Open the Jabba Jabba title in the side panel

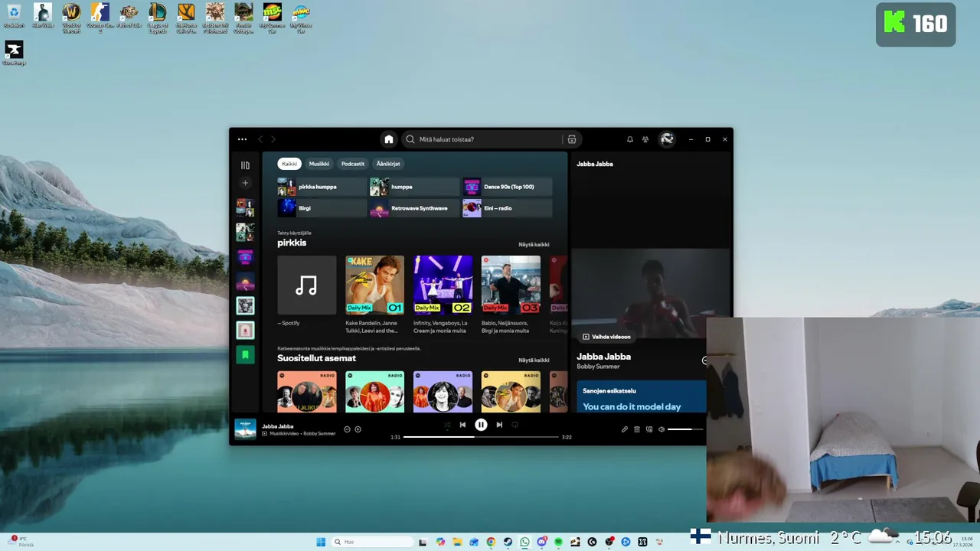[x=603, y=357]
